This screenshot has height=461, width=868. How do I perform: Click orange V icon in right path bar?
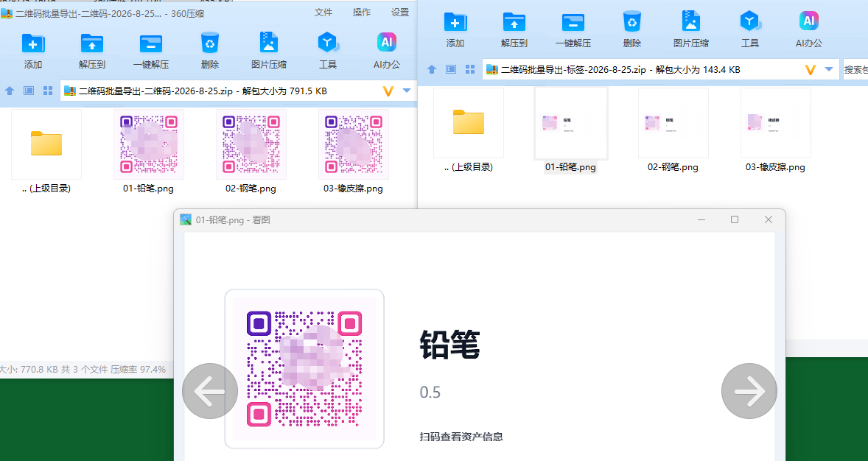coord(811,70)
